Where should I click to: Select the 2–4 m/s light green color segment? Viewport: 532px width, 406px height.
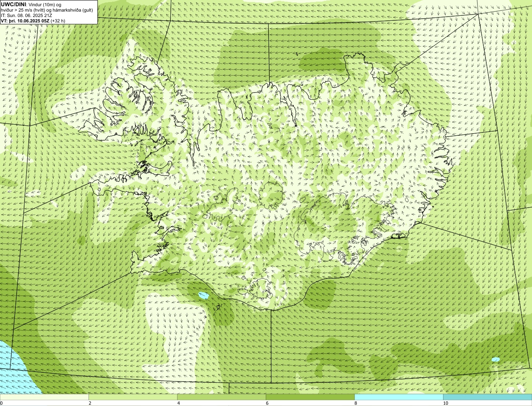click(133, 397)
